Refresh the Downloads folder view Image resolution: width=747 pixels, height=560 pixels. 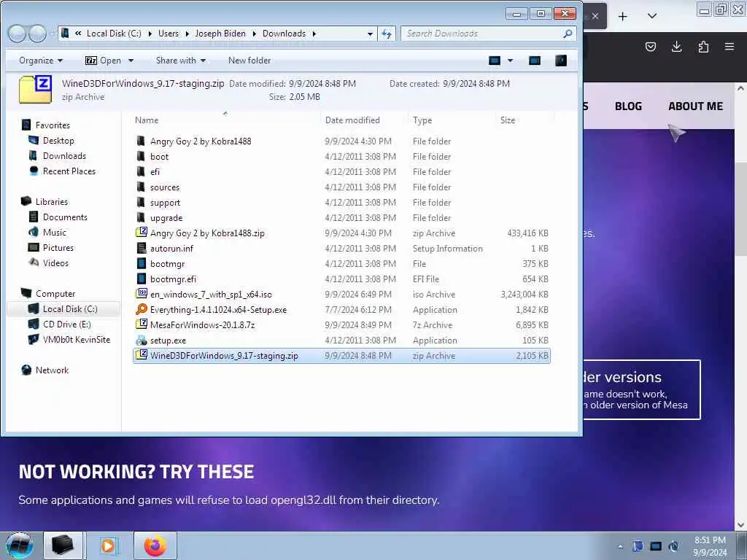pos(387,34)
